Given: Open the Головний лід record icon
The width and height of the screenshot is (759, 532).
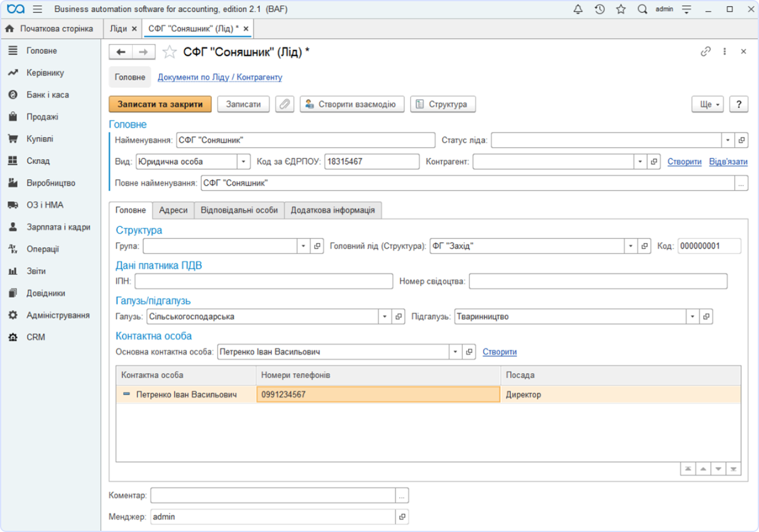Looking at the screenshot, I should pyautogui.click(x=644, y=246).
